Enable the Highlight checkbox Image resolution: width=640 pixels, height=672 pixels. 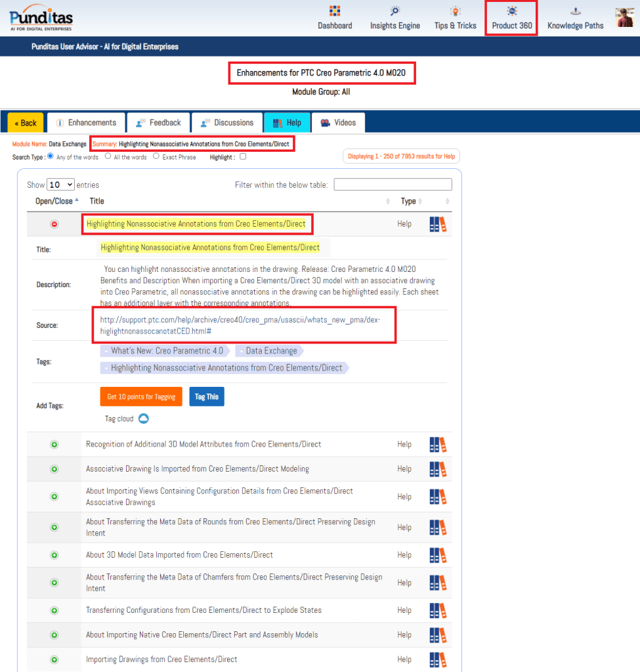(x=243, y=157)
